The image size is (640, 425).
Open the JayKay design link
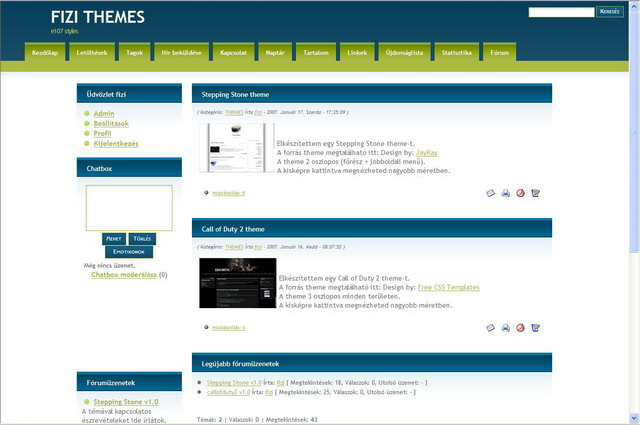click(x=426, y=153)
